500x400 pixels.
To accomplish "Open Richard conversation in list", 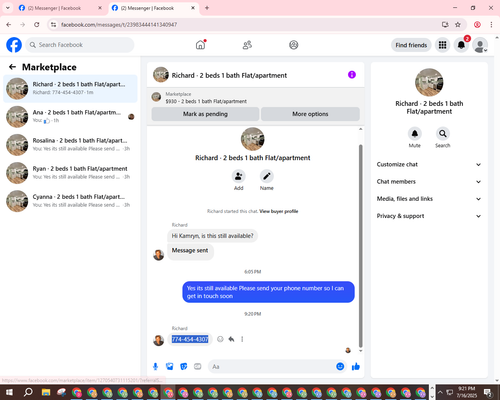I will (x=70, y=89).
